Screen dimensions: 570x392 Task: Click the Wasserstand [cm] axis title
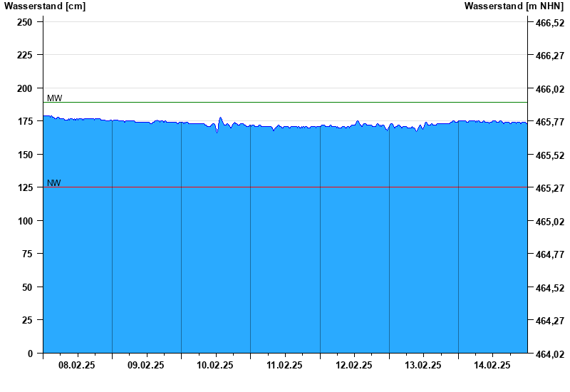coord(45,6)
